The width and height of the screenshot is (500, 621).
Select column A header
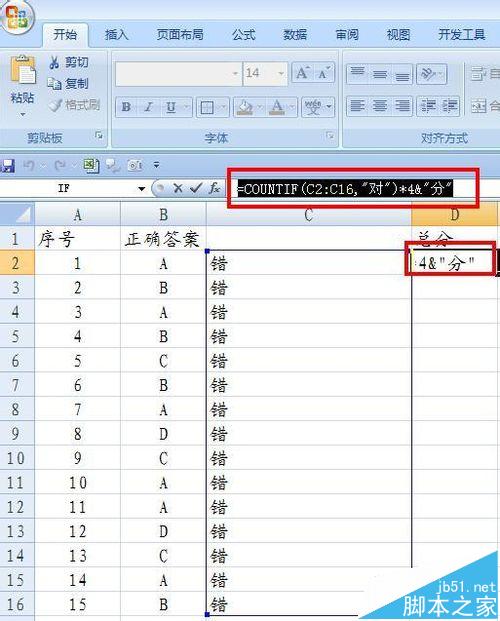[77, 214]
